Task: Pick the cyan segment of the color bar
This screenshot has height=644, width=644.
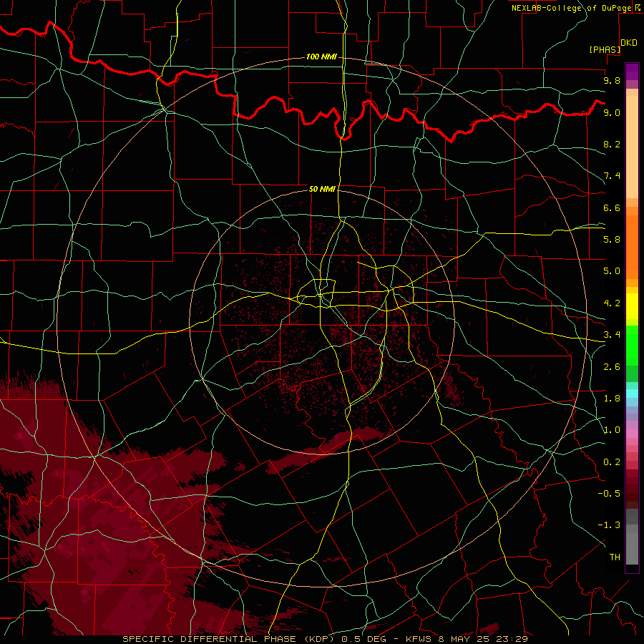Action: pos(632,394)
